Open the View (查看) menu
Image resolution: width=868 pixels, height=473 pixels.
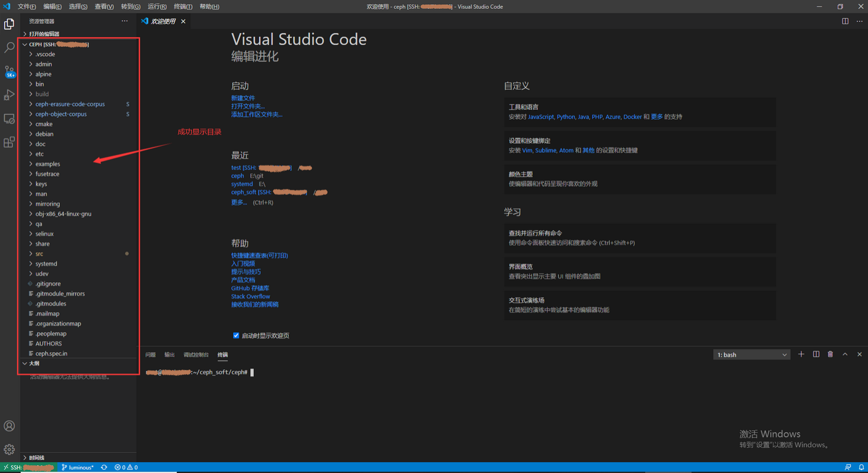(104, 7)
